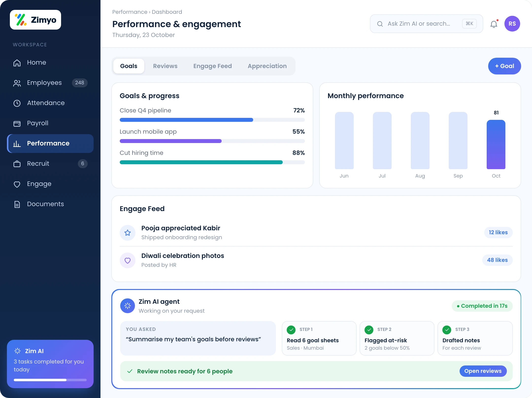Viewport: 532px width, 398px height.
Task: Click the Completed in 17s status pill
Action: [482, 306]
